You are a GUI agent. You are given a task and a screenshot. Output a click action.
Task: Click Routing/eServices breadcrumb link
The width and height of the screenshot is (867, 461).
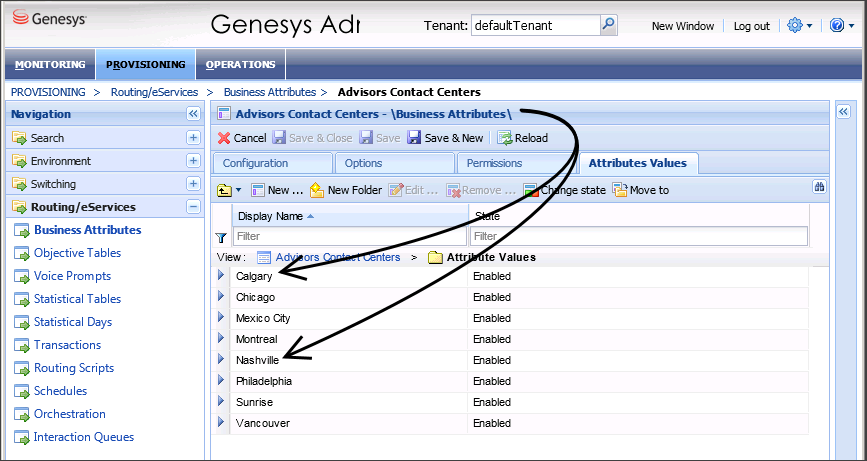point(154,92)
